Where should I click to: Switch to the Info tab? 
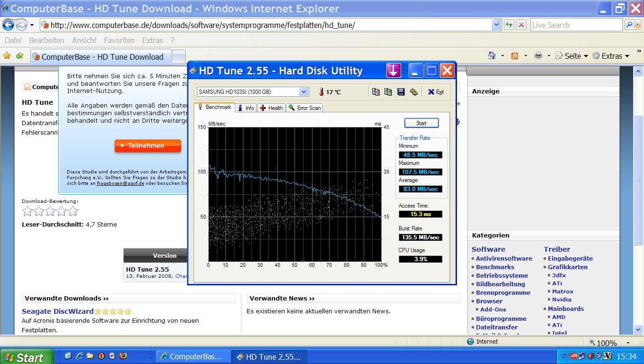(x=246, y=108)
